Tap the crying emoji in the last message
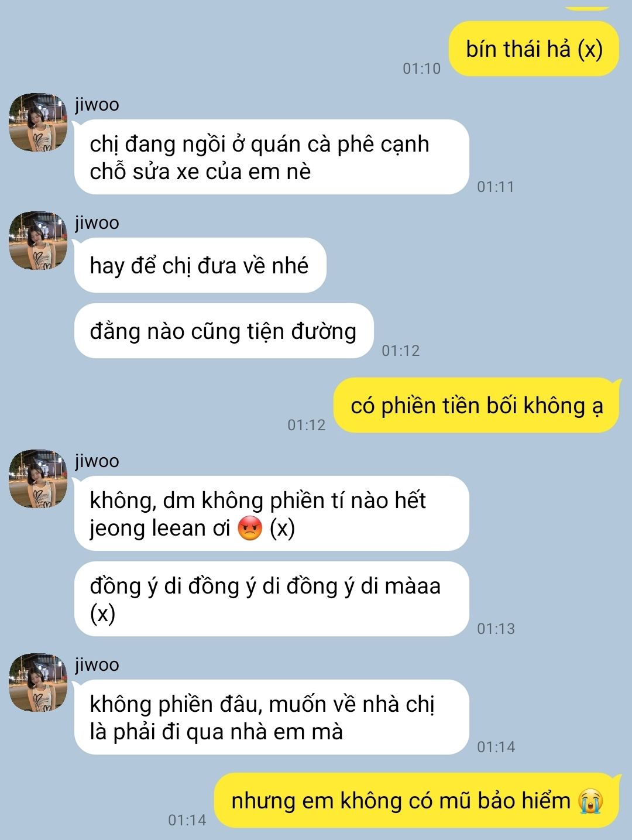Image resolution: width=632 pixels, height=840 pixels. [x=590, y=801]
